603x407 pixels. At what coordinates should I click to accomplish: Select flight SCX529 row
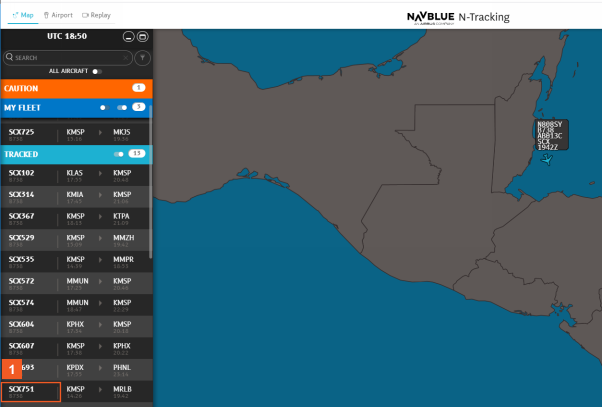[x=75, y=240]
